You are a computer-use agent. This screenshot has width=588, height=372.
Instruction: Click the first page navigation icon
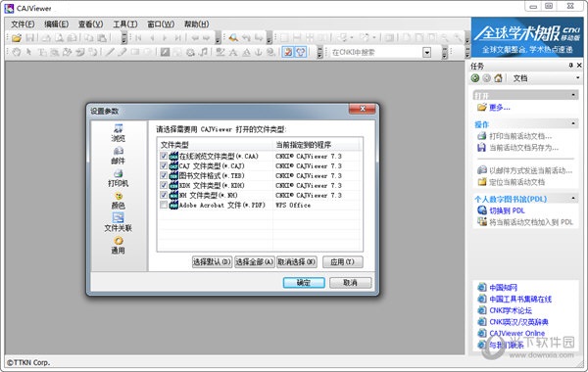(138, 38)
